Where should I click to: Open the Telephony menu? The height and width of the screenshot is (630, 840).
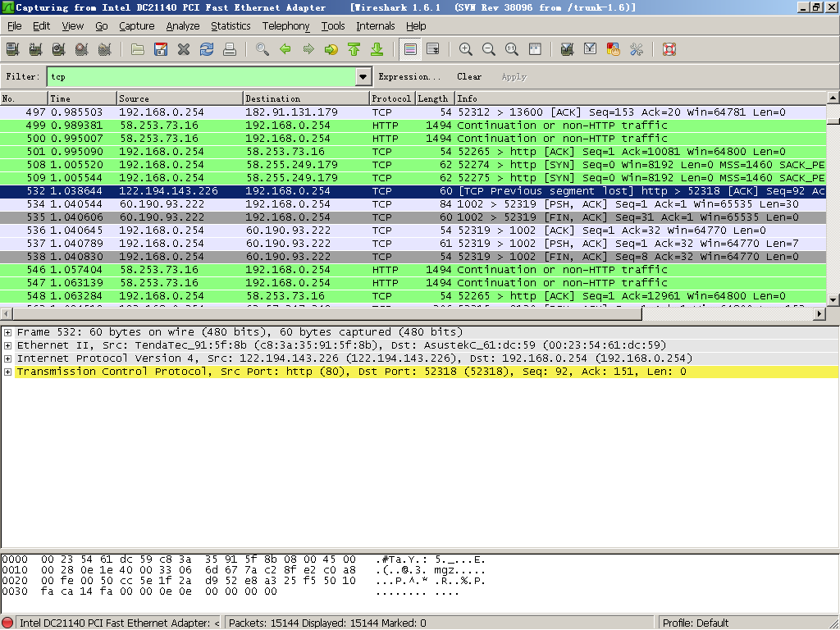point(286,26)
